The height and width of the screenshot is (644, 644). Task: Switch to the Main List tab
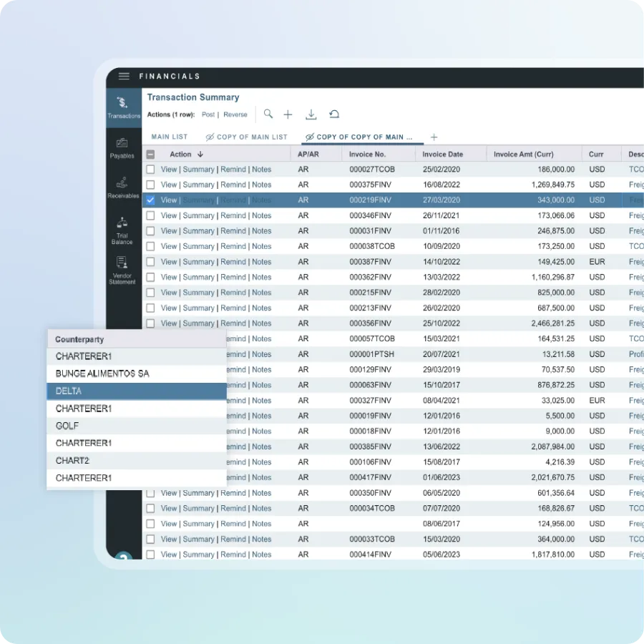tap(170, 137)
